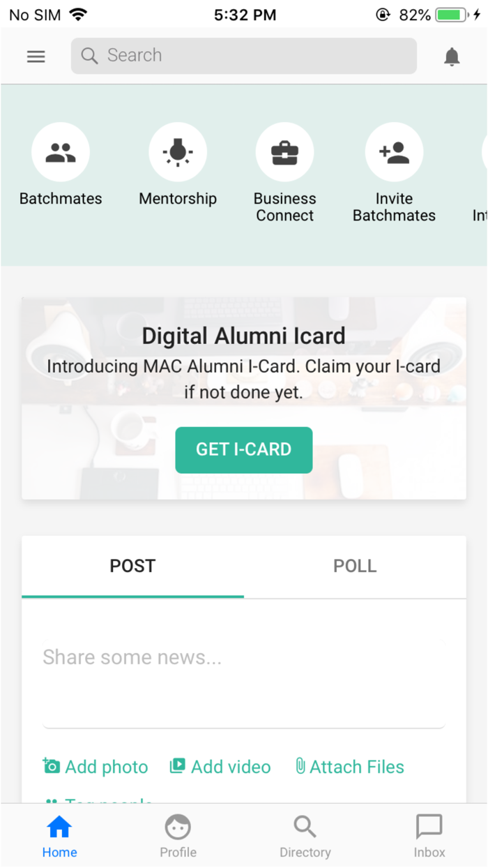Open the Inbox message icon
Screen dimensions: 488x868
click(429, 828)
